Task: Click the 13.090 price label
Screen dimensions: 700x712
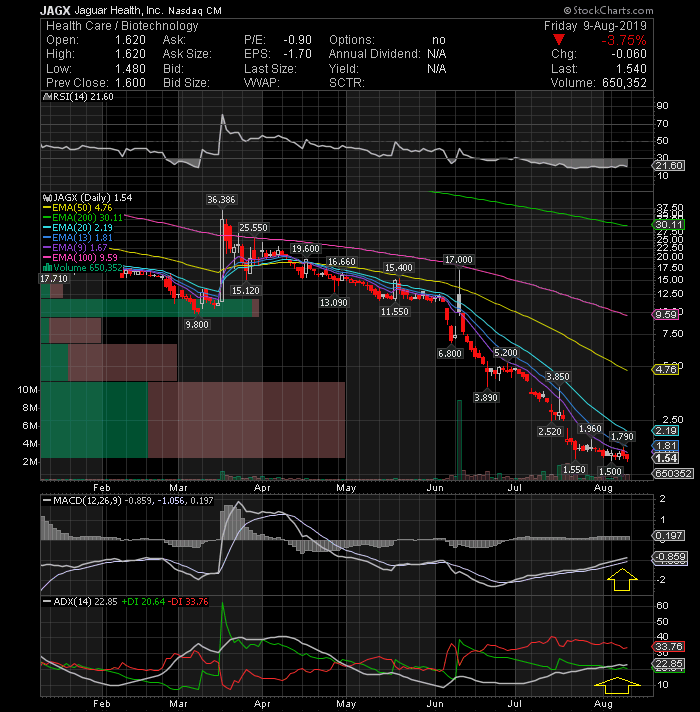Action: [334, 303]
